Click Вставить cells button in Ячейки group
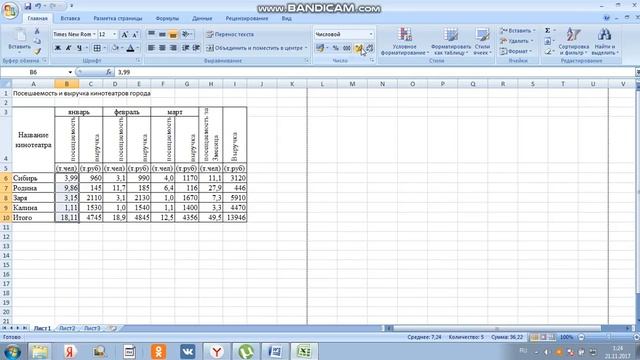This screenshot has width=640, height=360. [518, 31]
